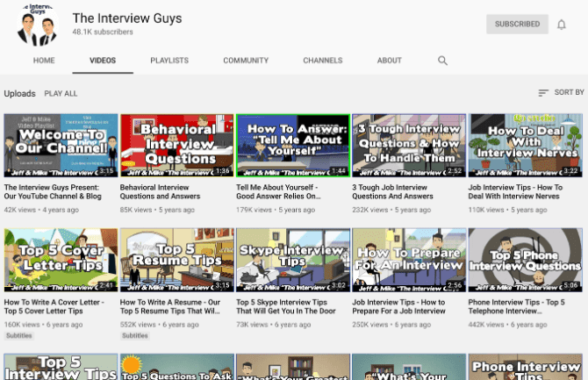
Task: Switch to the HOME tab
Action: click(x=44, y=61)
